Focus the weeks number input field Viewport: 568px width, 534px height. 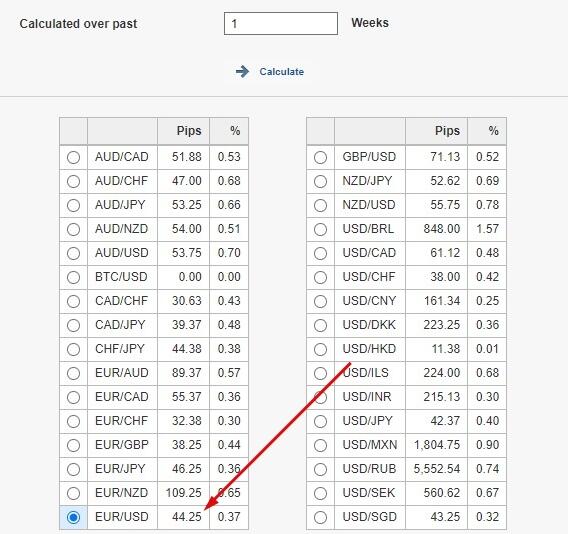point(281,24)
